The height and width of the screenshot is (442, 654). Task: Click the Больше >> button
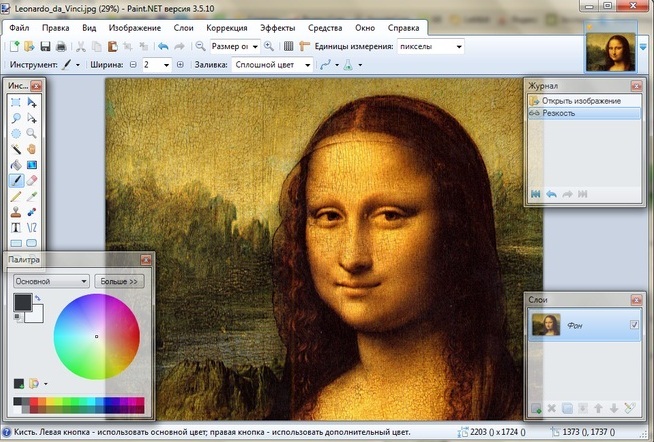coord(119,281)
